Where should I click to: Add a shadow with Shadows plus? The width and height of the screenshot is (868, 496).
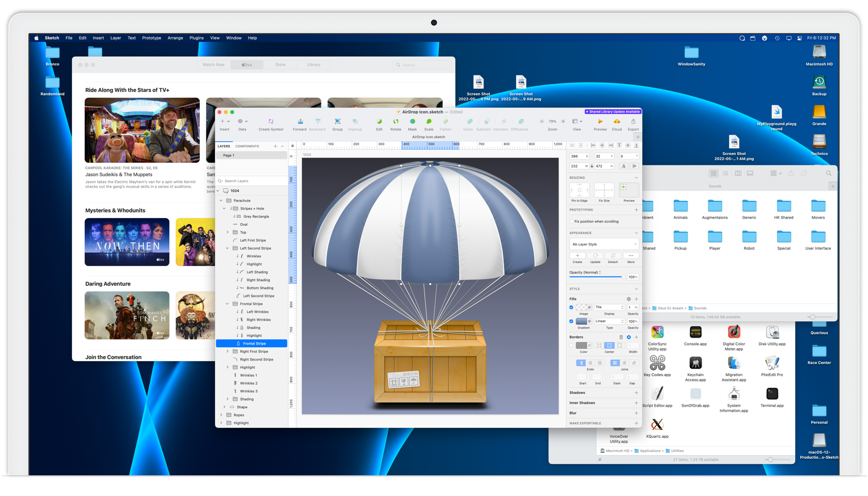(636, 393)
